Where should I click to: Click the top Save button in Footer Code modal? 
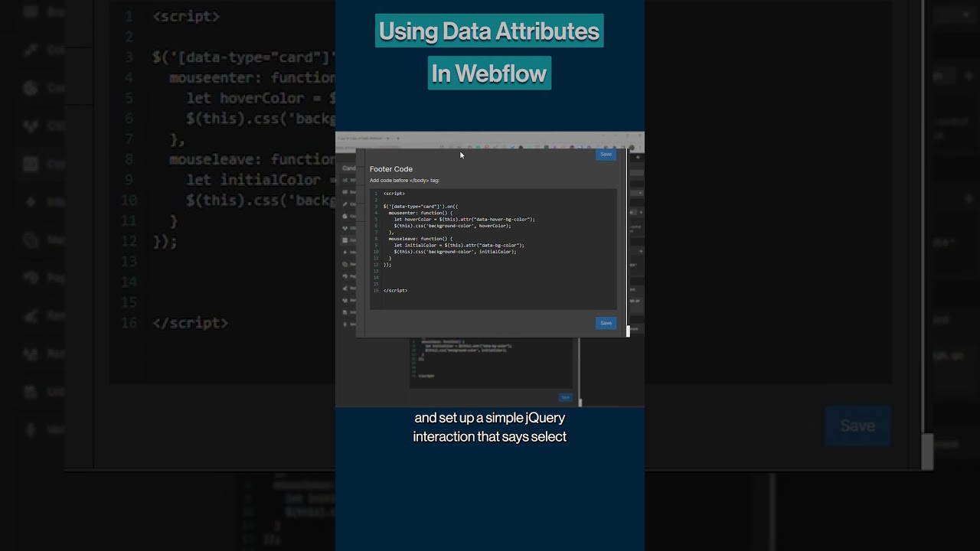[x=606, y=154]
